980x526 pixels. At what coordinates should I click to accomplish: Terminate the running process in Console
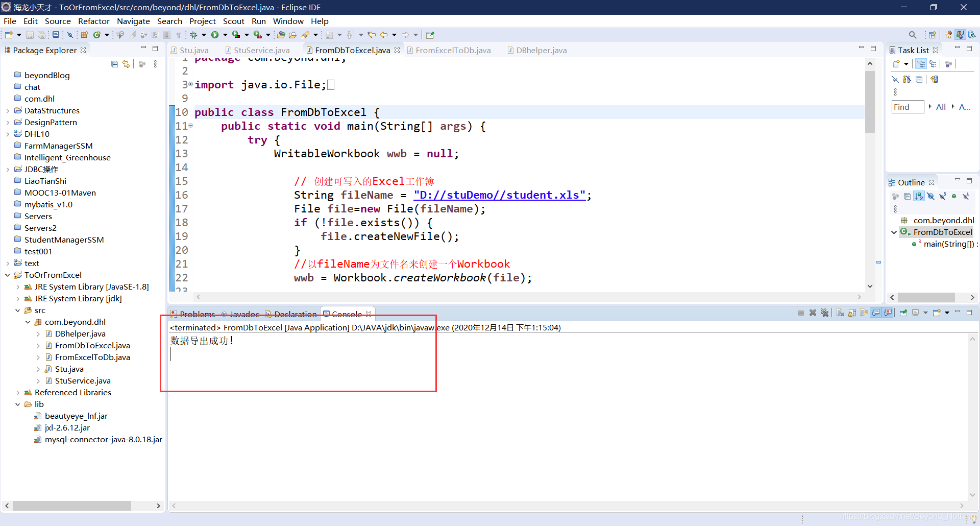[x=801, y=313]
